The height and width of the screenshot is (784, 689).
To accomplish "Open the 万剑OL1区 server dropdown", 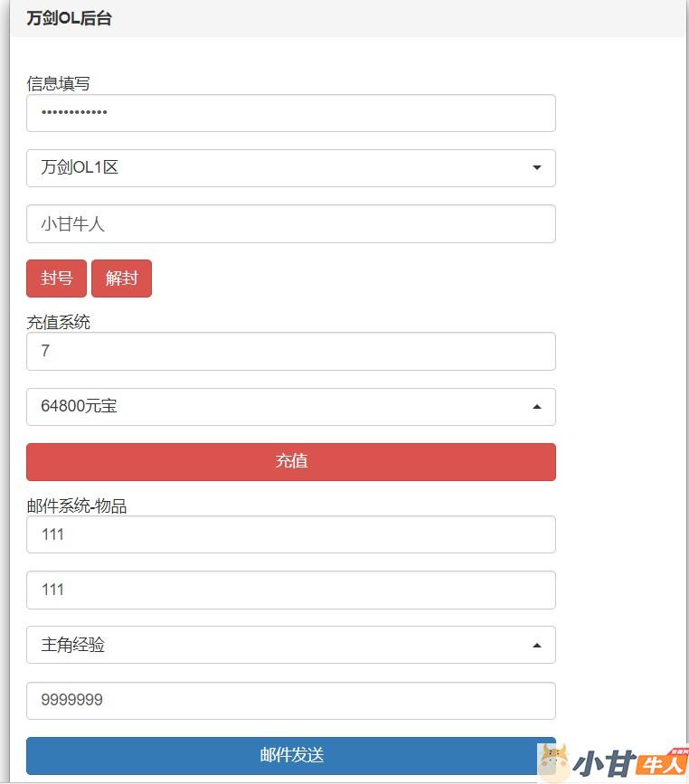I will pos(290,168).
